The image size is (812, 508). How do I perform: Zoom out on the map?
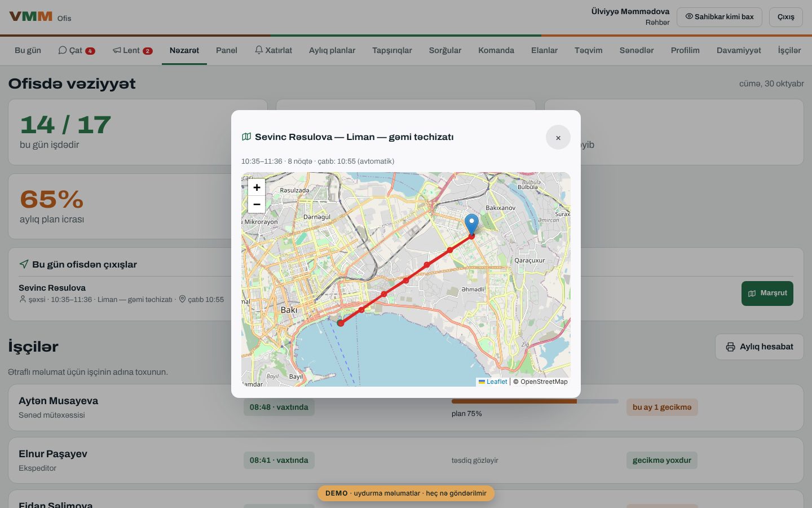click(257, 204)
